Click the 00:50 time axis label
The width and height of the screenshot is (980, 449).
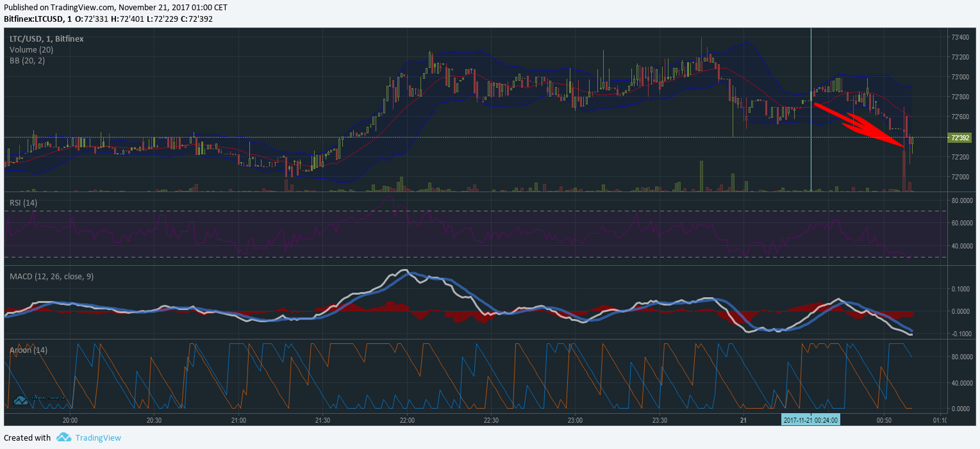(x=884, y=421)
